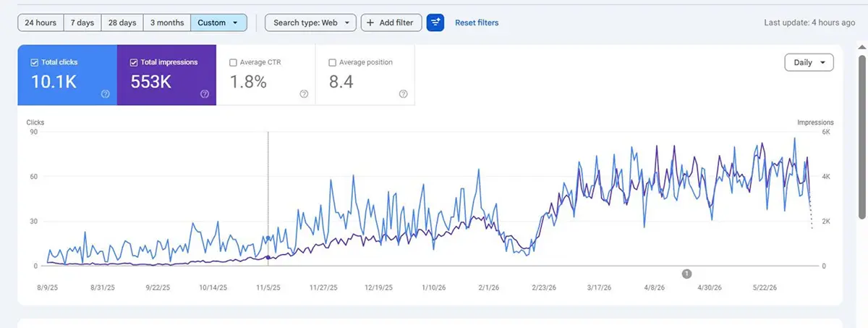The height and width of the screenshot is (328, 868).
Task: Click the help icon on Total clicks card
Action: pos(105,93)
